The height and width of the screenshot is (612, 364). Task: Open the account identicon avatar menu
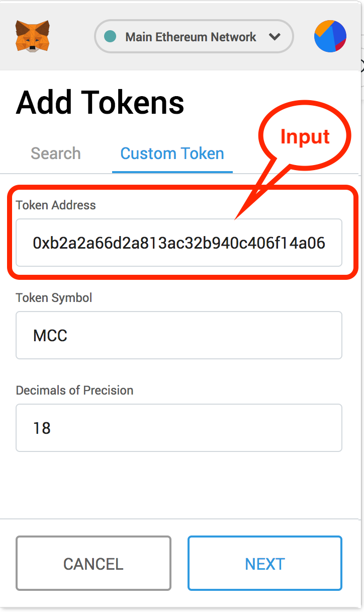(330, 36)
